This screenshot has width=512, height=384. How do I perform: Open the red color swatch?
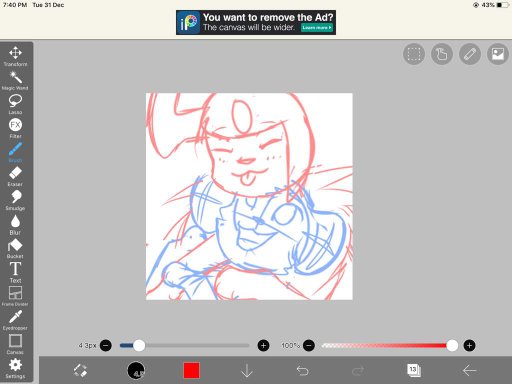[192, 370]
